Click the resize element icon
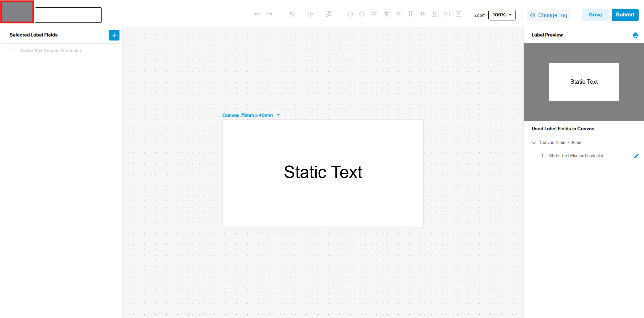The width and height of the screenshot is (644, 318). point(328,14)
